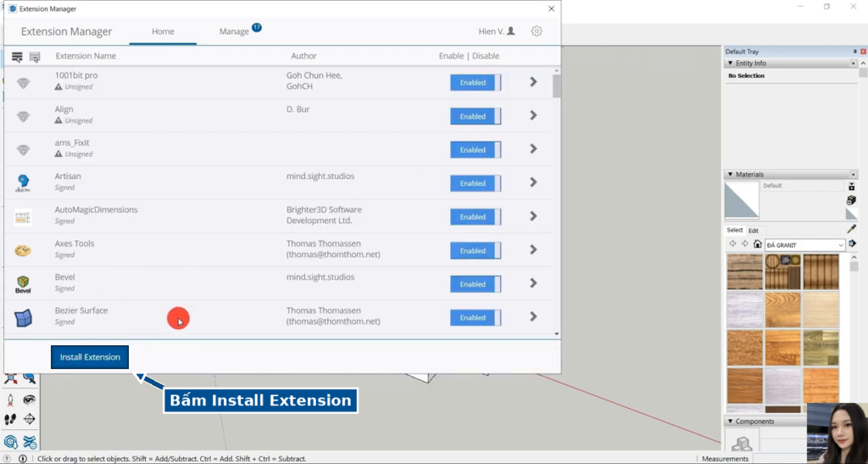This screenshot has height=464, width=868.
Task: Click the Install Extension button
Action: [x=90, y=357]
